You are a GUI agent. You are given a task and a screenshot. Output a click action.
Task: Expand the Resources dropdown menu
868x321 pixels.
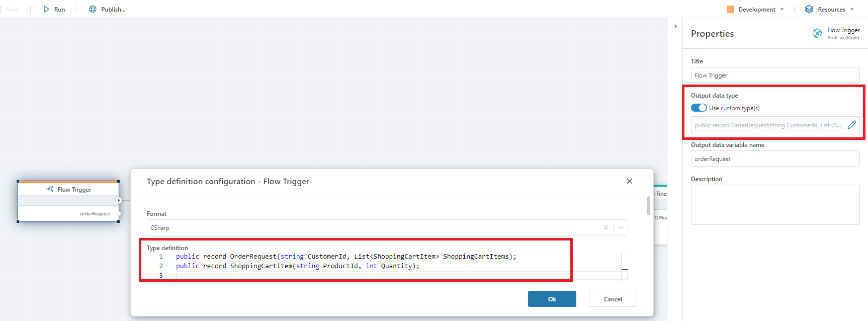[852, 9]
